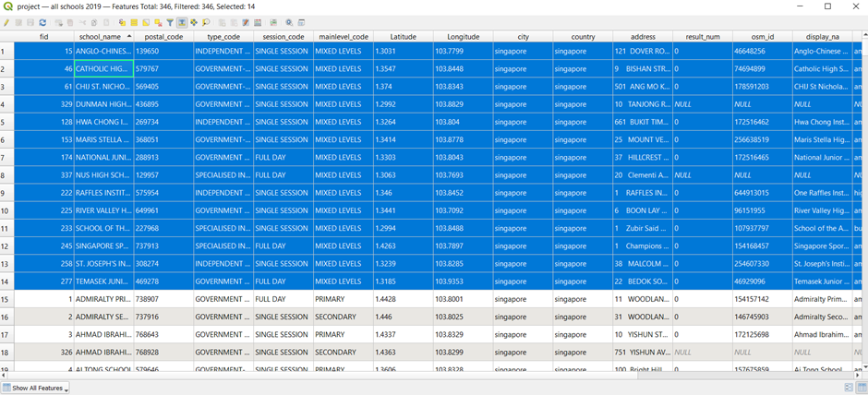Click the Reload the table icon

coord(42,22)
